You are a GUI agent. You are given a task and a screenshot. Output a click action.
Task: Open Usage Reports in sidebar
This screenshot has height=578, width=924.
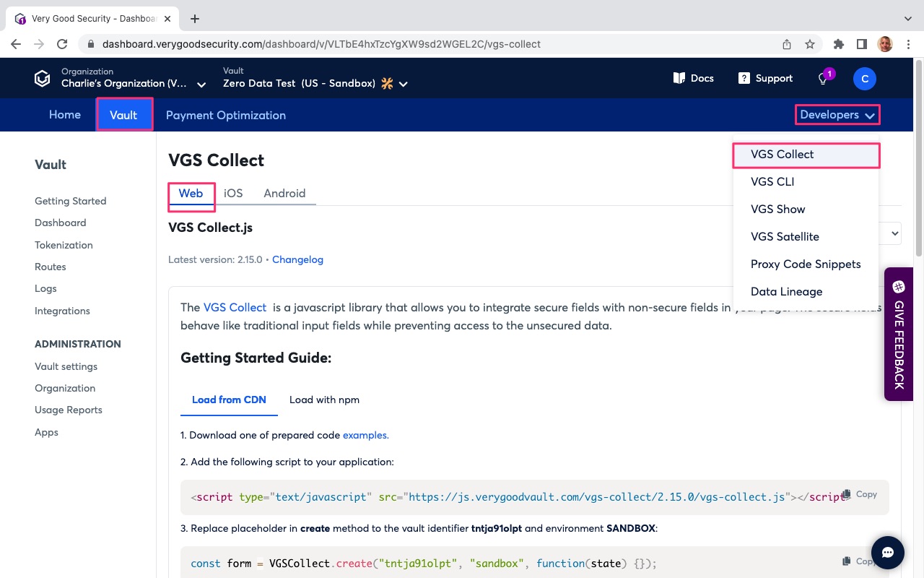tap(69, 410)
